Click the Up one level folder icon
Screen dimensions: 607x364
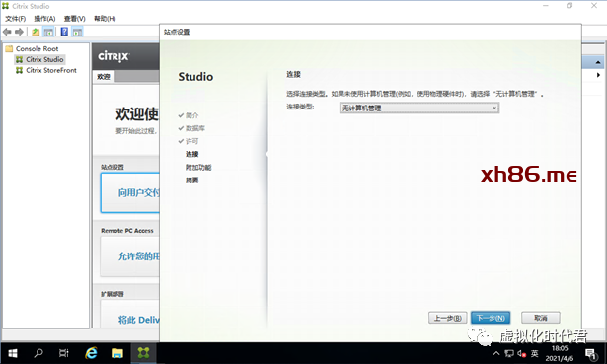pos(36,32)
